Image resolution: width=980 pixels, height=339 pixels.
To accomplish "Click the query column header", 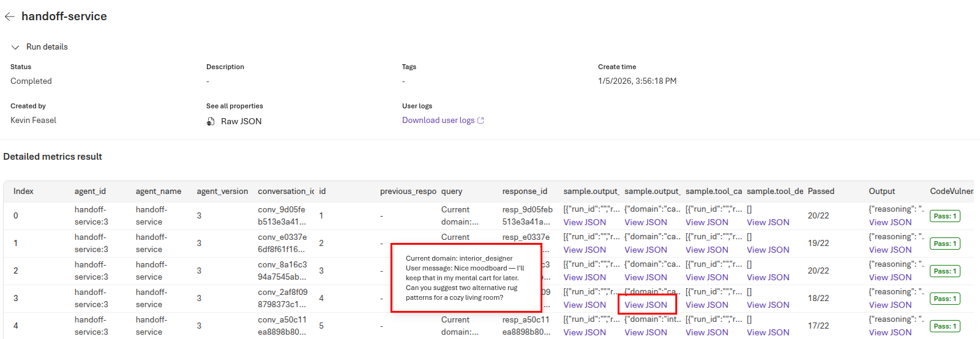I will (x=452, y=192).
